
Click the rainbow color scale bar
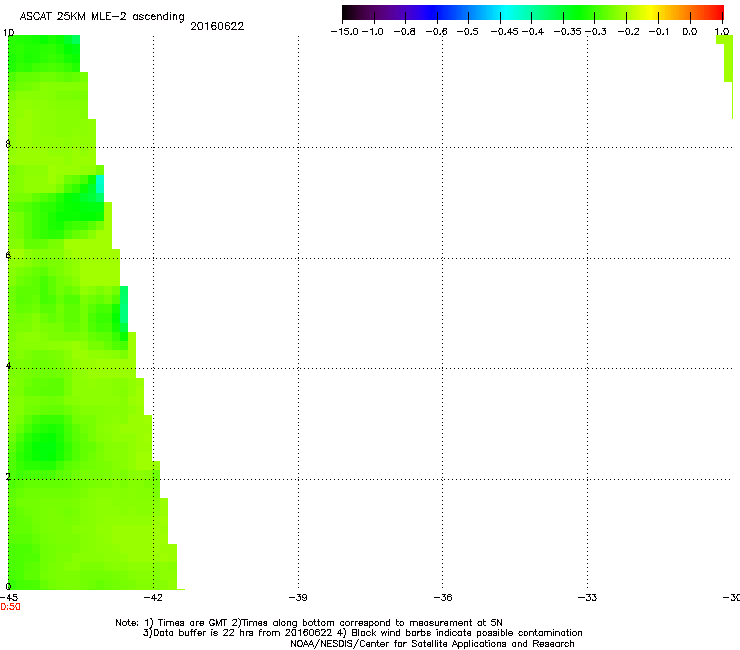click(x=533, y=13)
